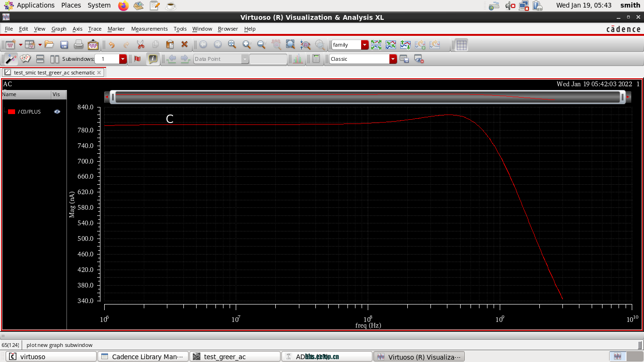Viewport: 644px width, 362px height.
Task: Click the zoom-to-area selection icon
Action: [290, 45]
